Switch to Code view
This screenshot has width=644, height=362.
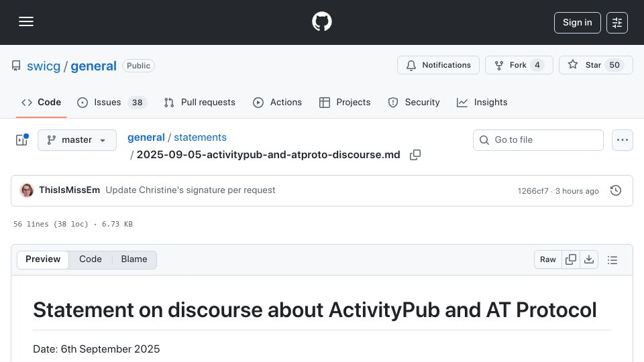click(91, 259)
